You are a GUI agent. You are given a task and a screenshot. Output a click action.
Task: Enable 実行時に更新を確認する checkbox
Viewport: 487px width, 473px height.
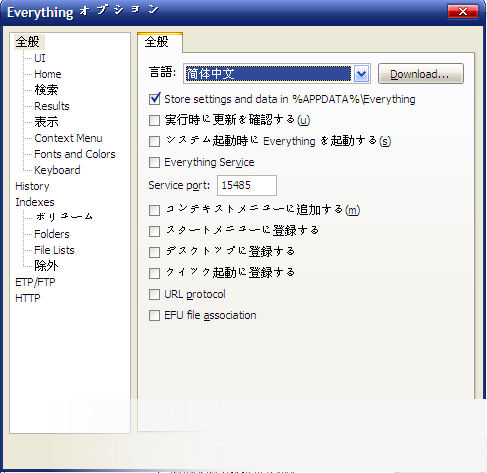154,120
